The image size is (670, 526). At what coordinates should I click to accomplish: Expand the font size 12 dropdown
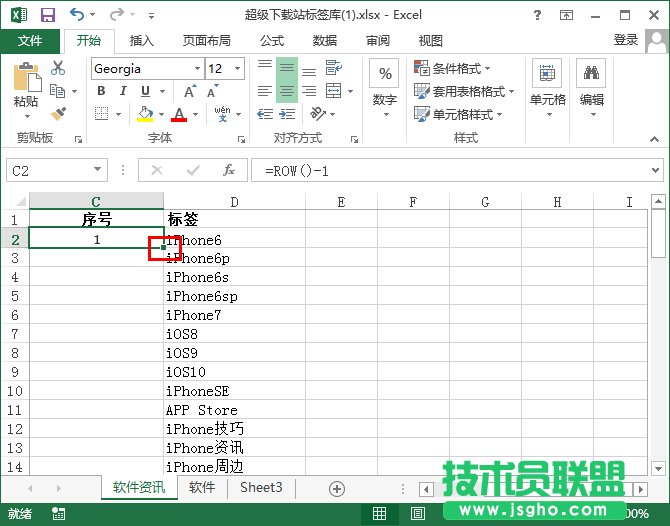pos(237,69)
